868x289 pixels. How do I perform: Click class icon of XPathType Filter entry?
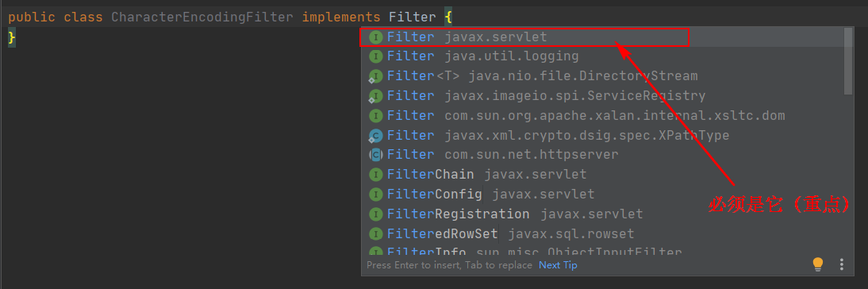(x=376, y=136)
